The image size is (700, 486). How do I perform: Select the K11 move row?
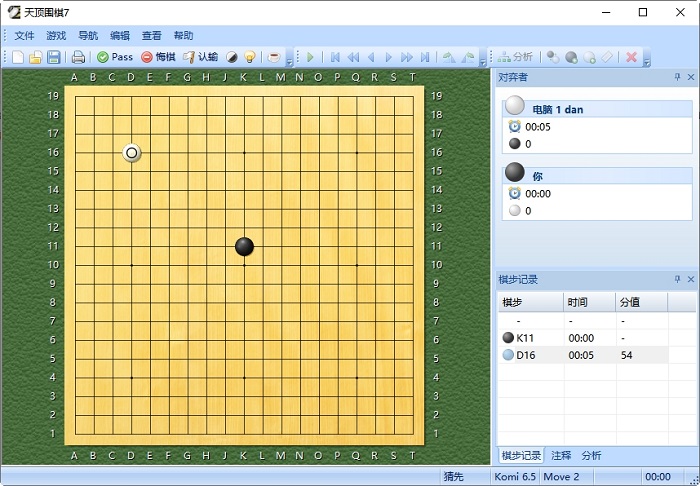click(583, 338)
